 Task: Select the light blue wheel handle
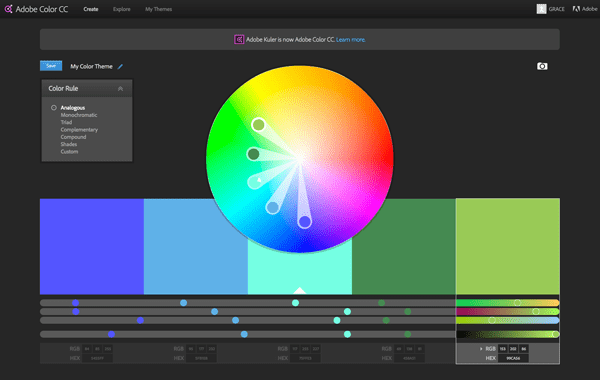click(x=272, y=207)
